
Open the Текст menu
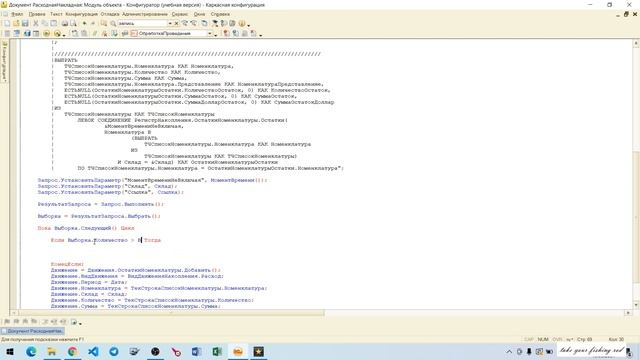56,14
